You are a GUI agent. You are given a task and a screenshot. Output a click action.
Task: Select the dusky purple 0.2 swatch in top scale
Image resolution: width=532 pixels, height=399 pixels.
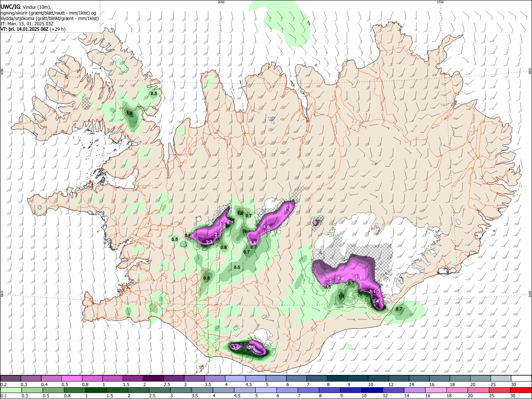[10, 379]
